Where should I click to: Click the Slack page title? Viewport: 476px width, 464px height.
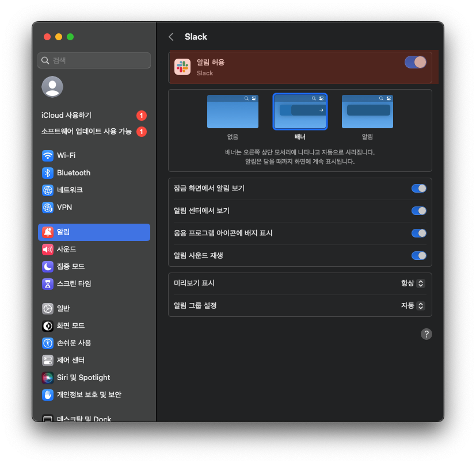coord(196,37)
